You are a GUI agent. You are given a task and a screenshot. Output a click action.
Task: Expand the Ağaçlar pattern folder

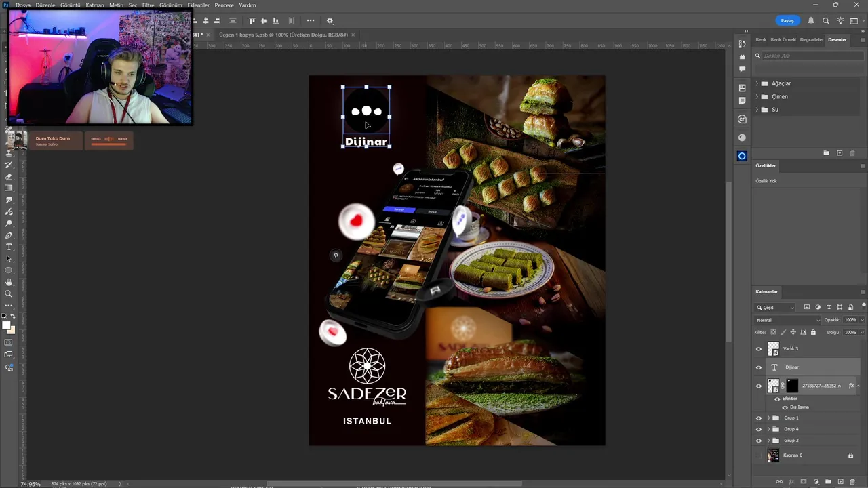tap(757, 83)
